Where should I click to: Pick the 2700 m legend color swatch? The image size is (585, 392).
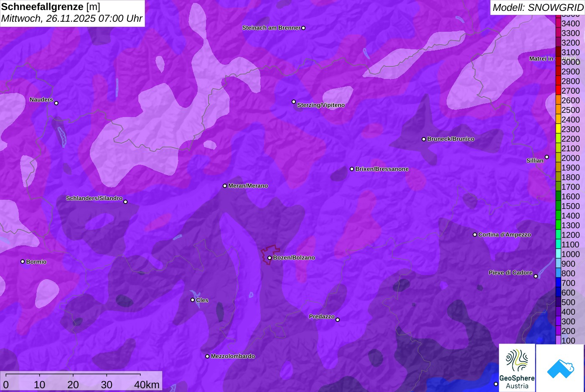pyautogui.click(x=558, y=91)
